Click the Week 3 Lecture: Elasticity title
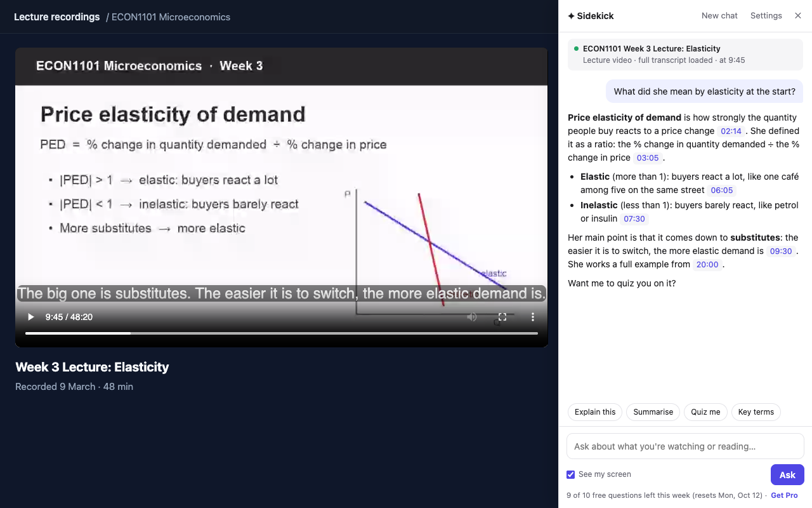This screenshot has height=508, width=812. 92,367
